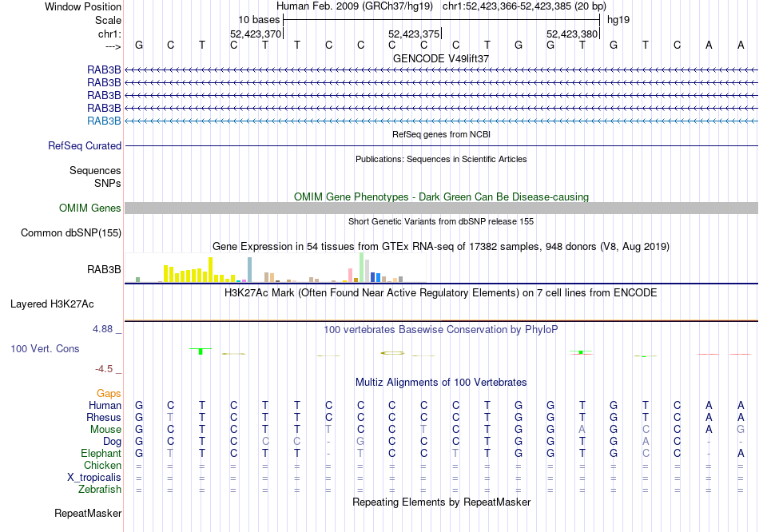Open the OMIM Gene Phenotypes track title
The image size is (759, 532).
[x=441, y=197]
